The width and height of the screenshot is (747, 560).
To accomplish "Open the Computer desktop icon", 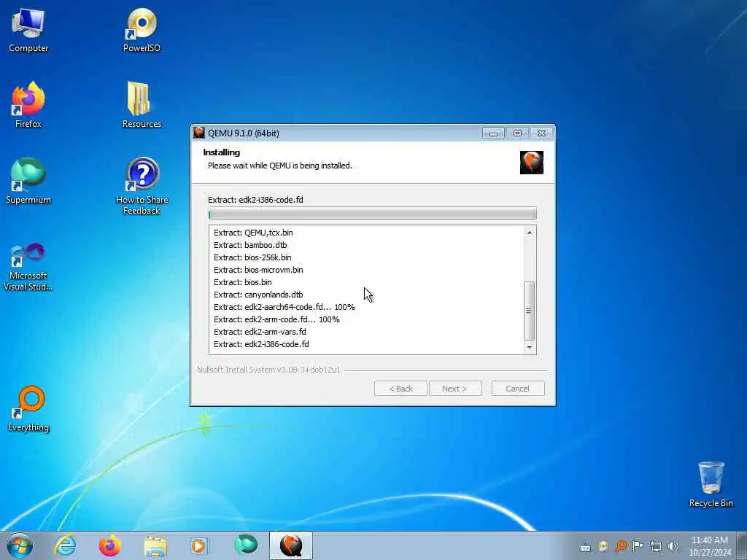I will click(x=28, y=30).
